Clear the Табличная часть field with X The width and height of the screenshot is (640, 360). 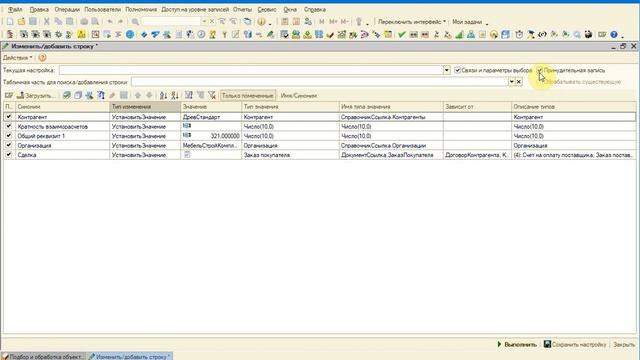(518, 82)
